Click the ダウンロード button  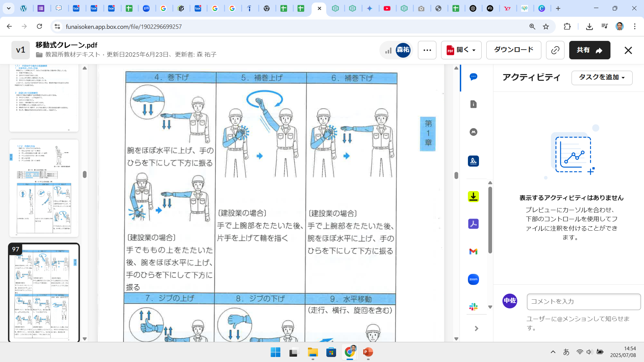514,50
